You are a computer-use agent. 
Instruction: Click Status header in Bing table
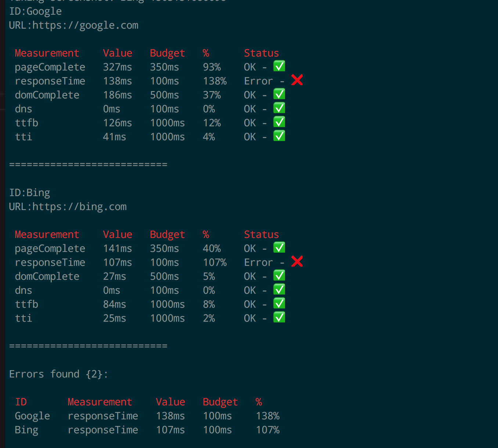tap(261, 235)
